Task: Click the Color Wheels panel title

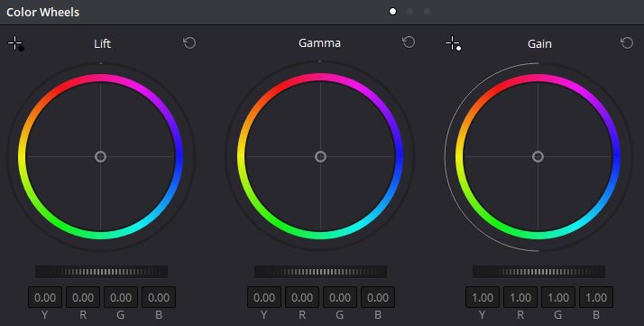Action: pyautogui.click(x=42, y=12)
